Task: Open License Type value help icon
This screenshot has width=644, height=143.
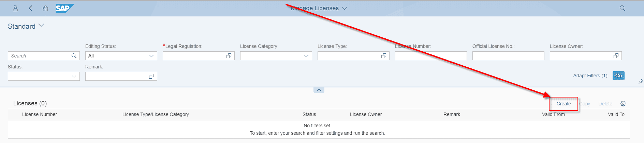Action: 384,56
